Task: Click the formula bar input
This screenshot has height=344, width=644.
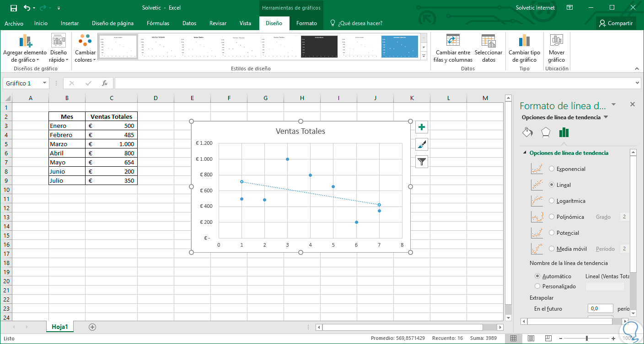Action: click(375, 83)
